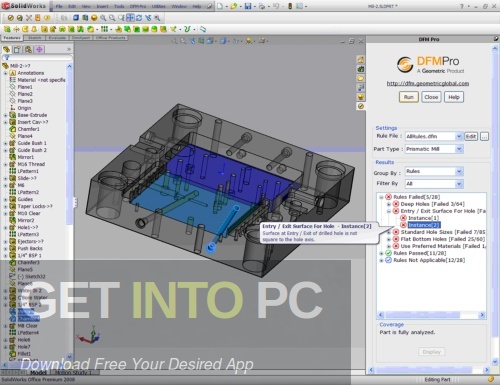The height and width of the screenshot is (385, 500).
Task: Click the Rebuild traffic light icon
Action: [x=290, y=6]
